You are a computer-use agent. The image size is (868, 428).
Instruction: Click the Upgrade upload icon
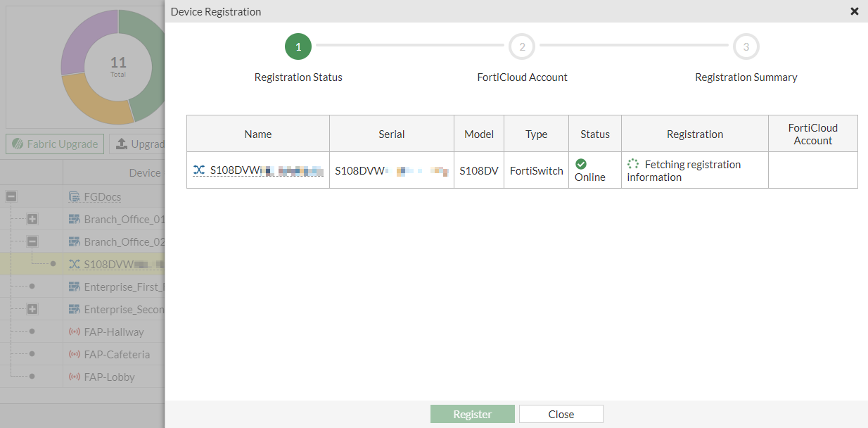122,144
